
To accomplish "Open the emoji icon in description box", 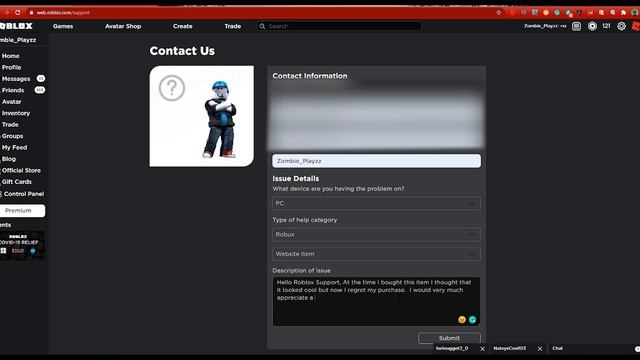I will (462, 320).
